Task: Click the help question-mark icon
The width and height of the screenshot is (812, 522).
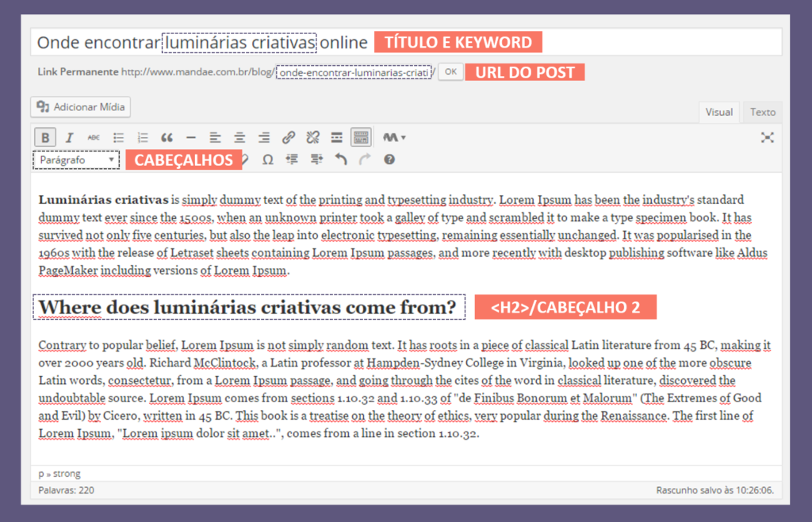Action: [x=389, y=159]
